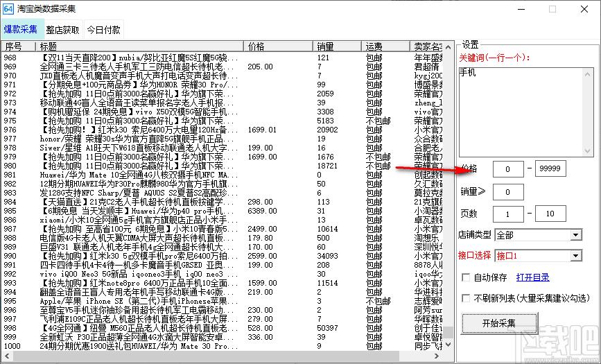Image resolution: width=601 pixels, height=364 pixels.
Task: Select row 985 华为p40 pro priced 6389.00
Action: (223, 211)
